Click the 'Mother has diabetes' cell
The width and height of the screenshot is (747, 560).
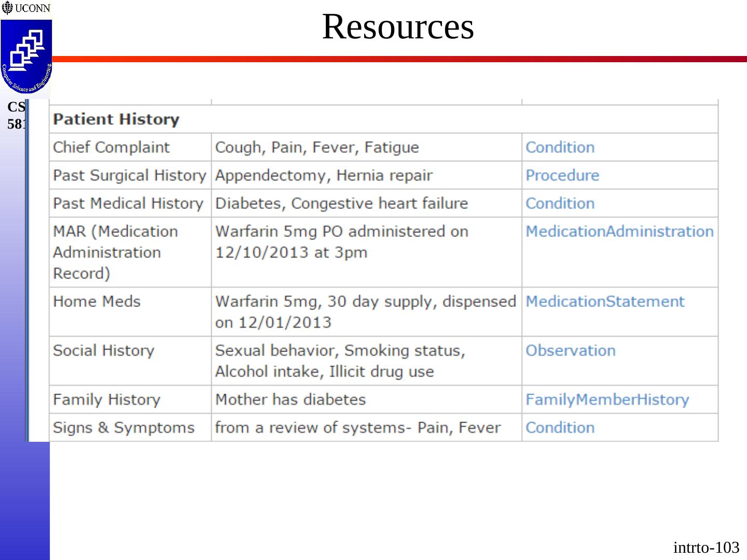coord(290,399)
